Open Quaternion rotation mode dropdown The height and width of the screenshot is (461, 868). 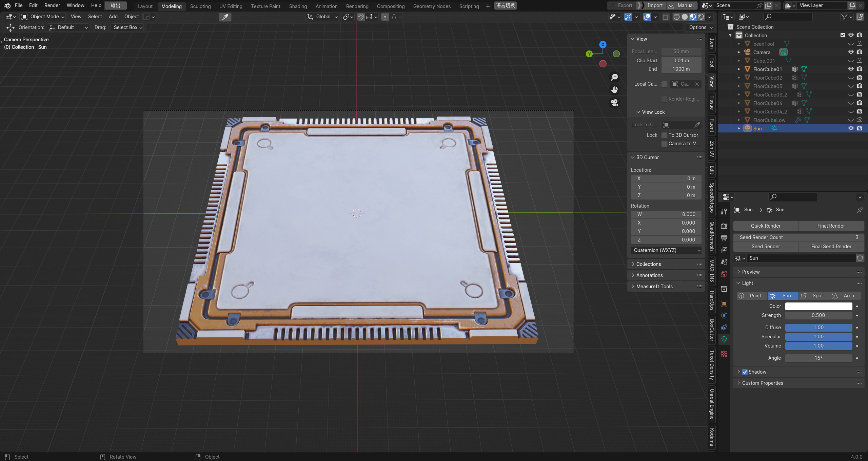pos(666,250)
